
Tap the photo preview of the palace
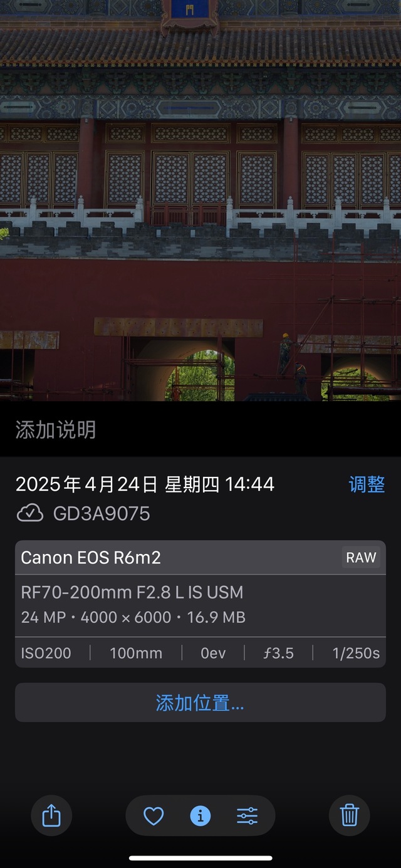pyautogui.click(x=200, y=201)
